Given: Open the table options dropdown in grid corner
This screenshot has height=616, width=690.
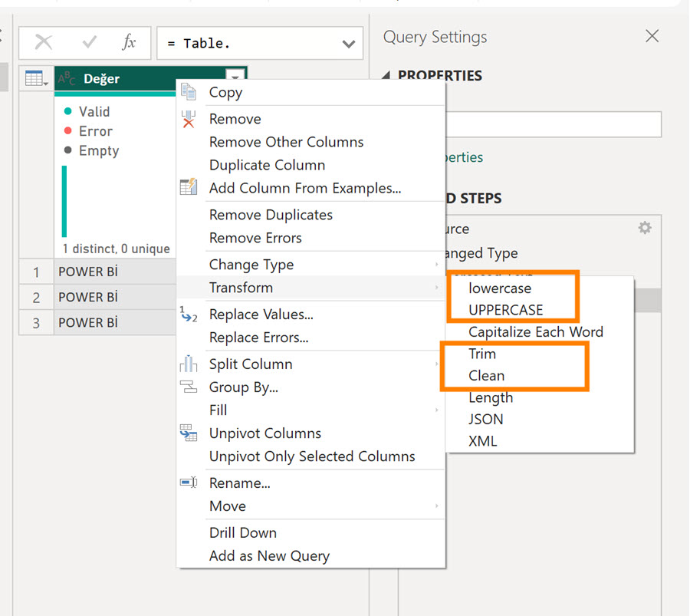Looking at the screenshot, I should pyautogui.click(x=36, y=79).
